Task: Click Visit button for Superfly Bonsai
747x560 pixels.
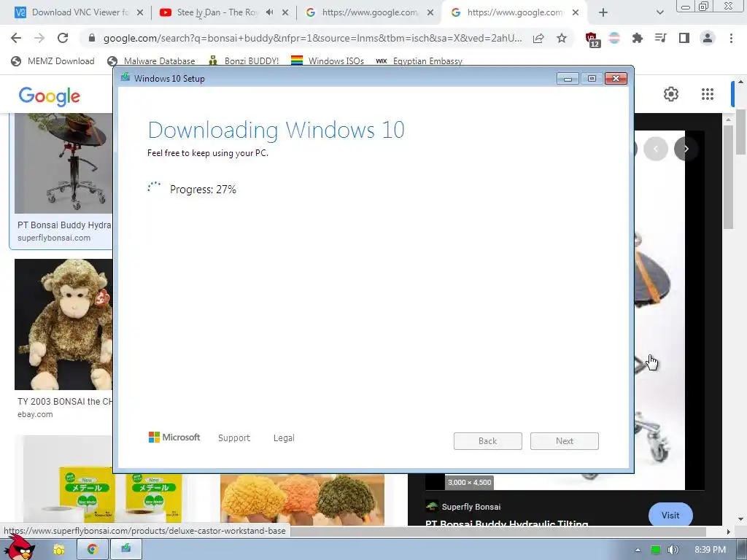Action: tap(670, 515)
